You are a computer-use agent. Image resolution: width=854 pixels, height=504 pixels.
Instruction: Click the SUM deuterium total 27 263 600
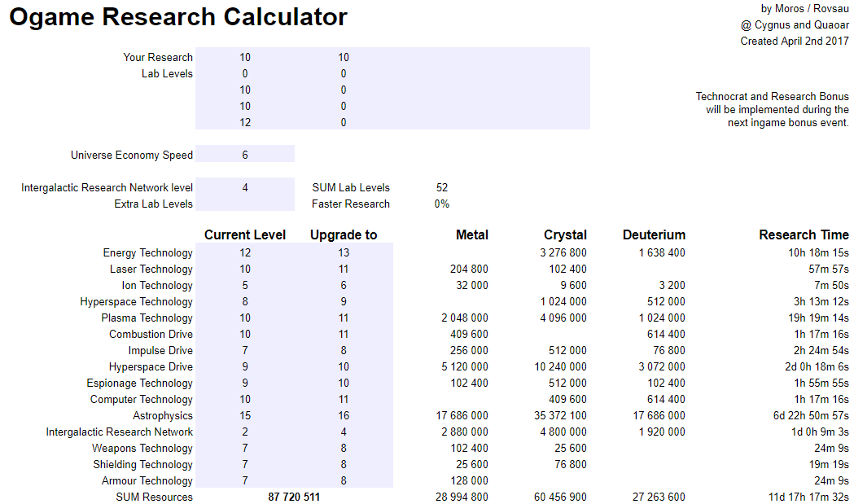(659, 497)
